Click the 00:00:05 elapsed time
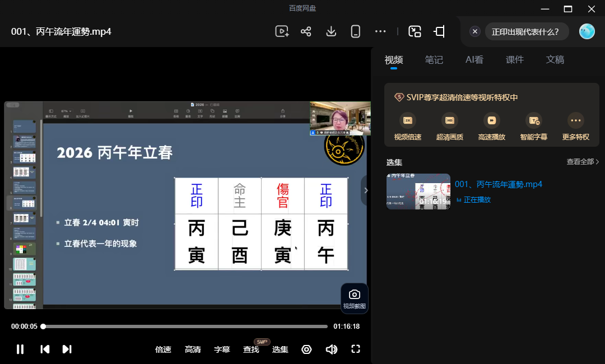This screenshot has width=605, height=364. point(24,326)
